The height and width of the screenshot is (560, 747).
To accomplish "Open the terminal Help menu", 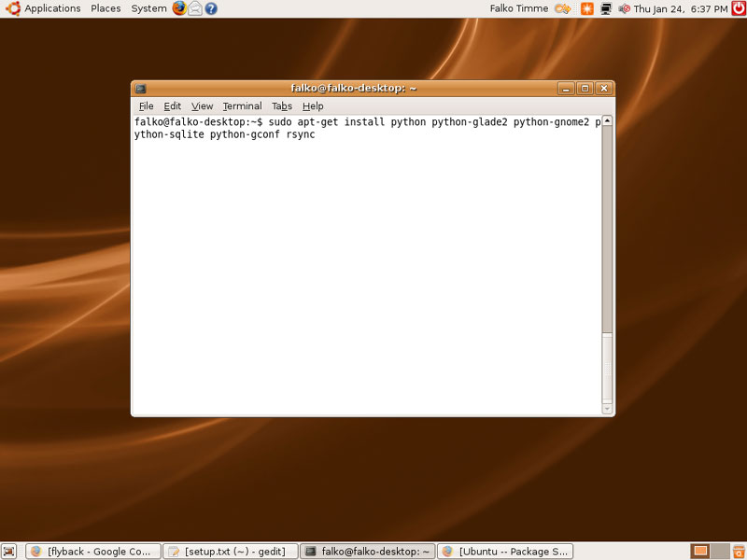I will [x=313, y=106].
